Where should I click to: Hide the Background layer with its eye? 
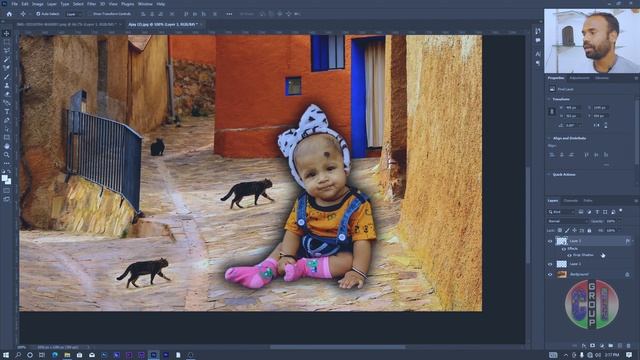tap(550, 275)
